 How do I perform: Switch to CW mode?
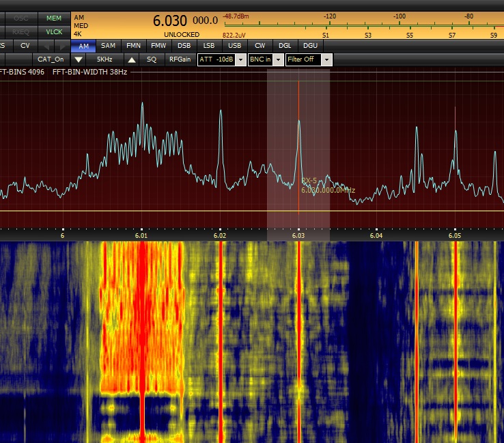click(x=260, y=46)
